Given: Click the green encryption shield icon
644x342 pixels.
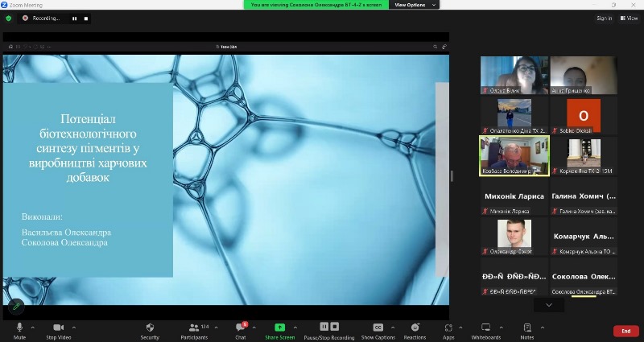Looking at the screenshot, I should click(x=9, y=18).
